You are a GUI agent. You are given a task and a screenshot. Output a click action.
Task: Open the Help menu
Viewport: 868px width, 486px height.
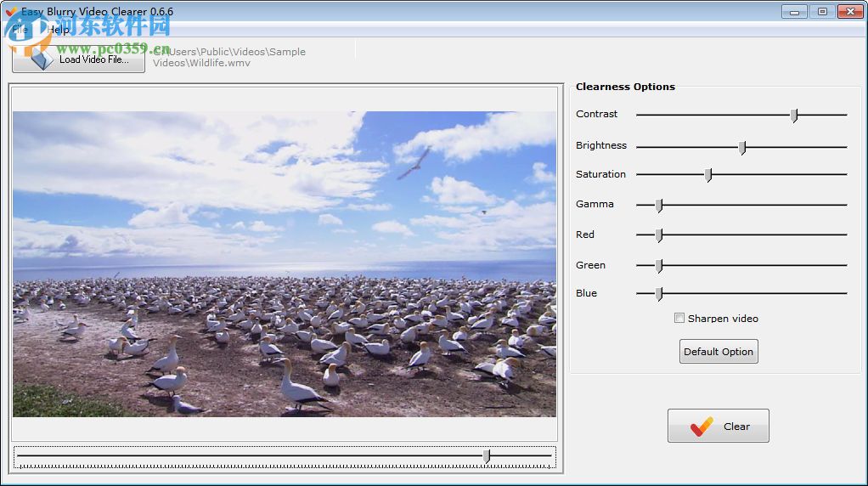58,30
